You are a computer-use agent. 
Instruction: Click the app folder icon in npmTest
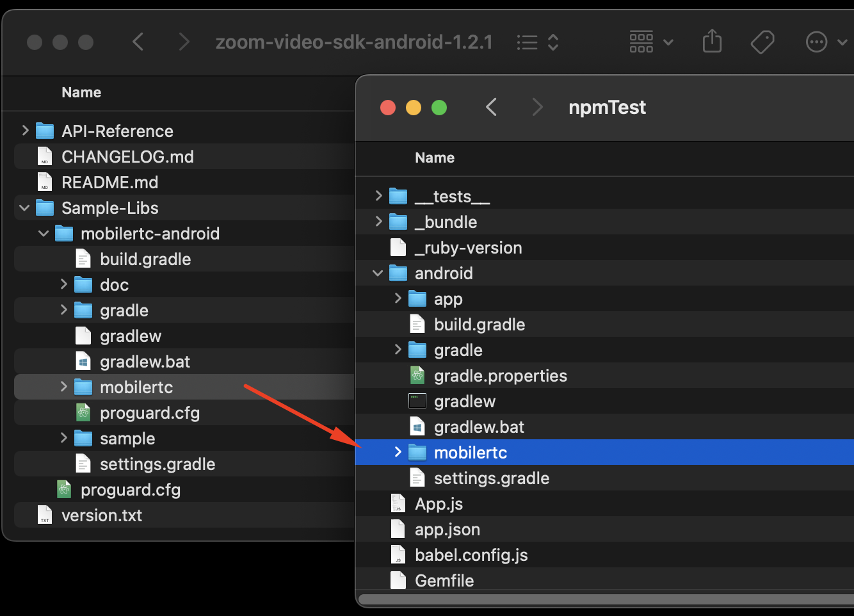point(417,298)
